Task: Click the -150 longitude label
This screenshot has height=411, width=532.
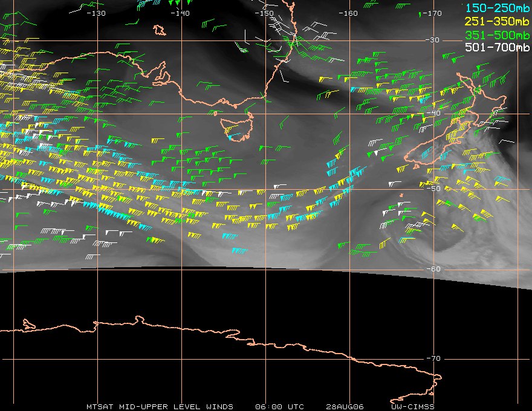Action: [264, 13]
